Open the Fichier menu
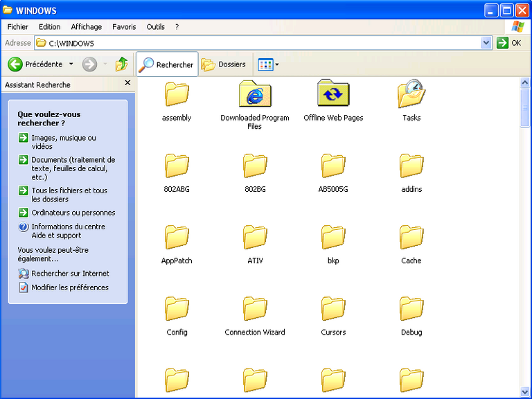 click(17, 27)
